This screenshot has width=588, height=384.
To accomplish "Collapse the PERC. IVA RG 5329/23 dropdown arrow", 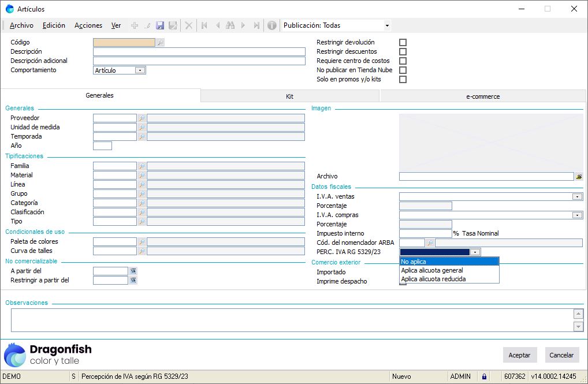I will [x=475, y=252].
